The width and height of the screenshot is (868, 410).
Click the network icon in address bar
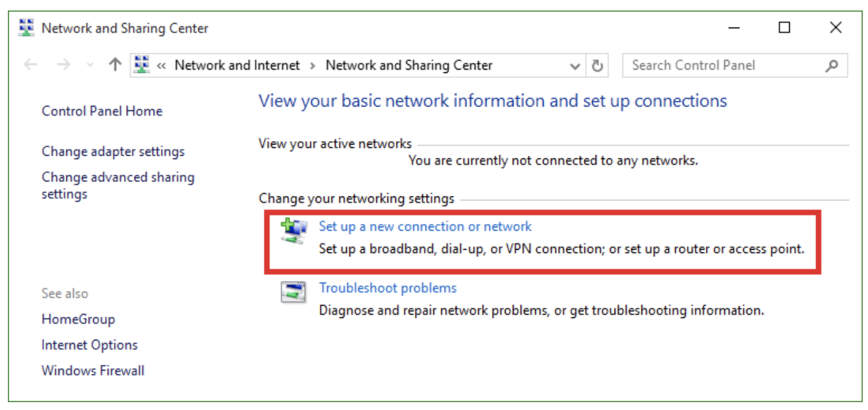pyautogui.click(x=142, y=64)
